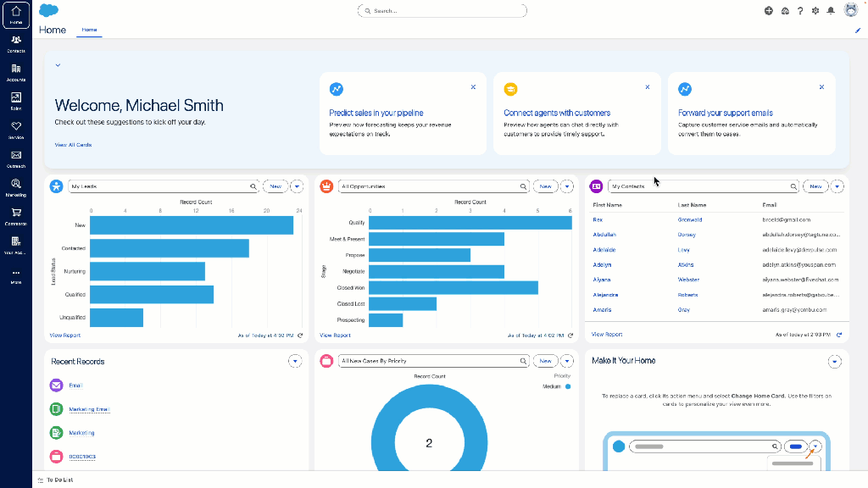Expand the My Leads card action menu

(296, 186)
